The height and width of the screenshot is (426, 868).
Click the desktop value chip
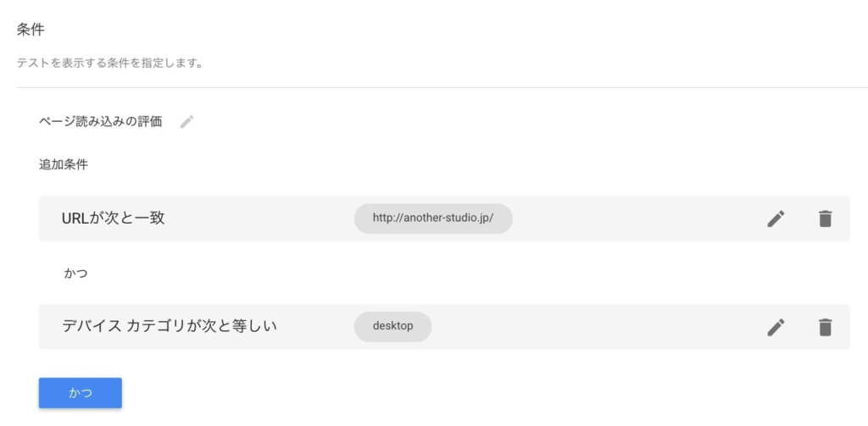click(393, 326)
